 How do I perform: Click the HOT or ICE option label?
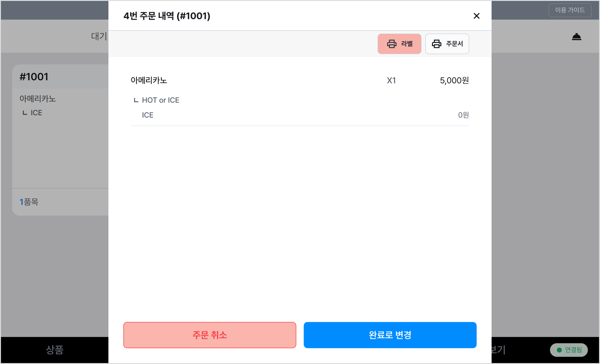[x=160, y=100]
